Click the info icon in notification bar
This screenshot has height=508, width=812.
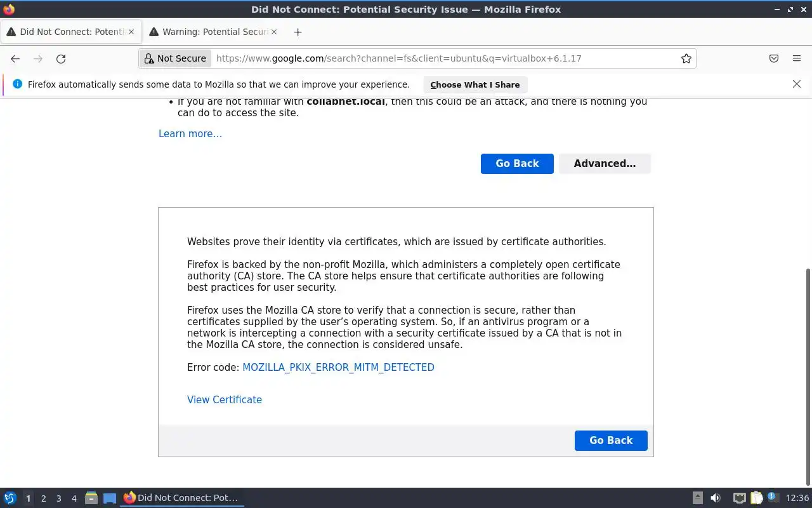[17, 84]
